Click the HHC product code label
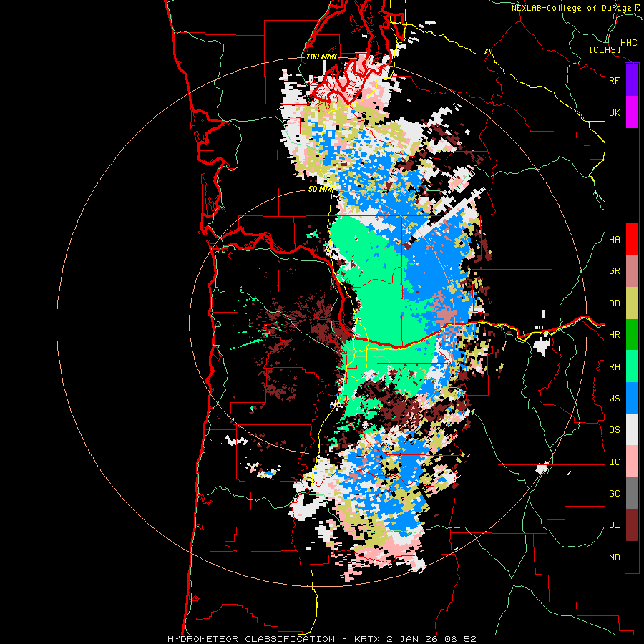Image resolution: width=644 pixels, height=644 pixels. [x=628, y=43]
